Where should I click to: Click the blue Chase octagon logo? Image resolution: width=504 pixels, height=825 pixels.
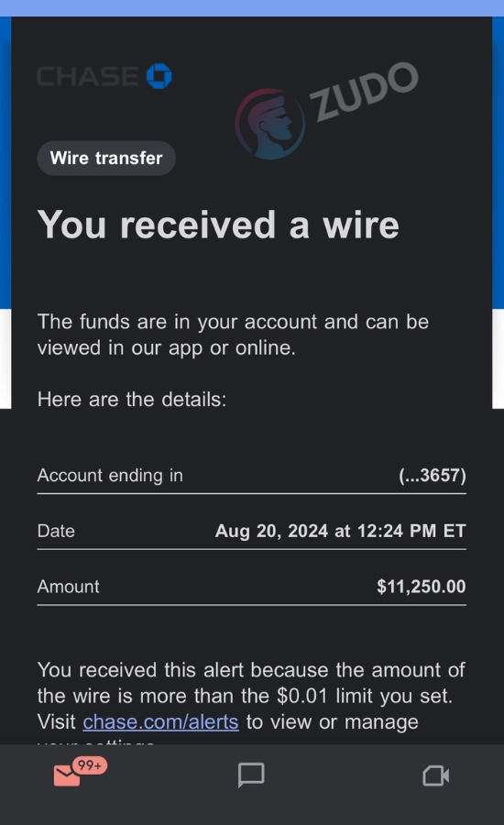pyautogui.click(x=159, y=76)
